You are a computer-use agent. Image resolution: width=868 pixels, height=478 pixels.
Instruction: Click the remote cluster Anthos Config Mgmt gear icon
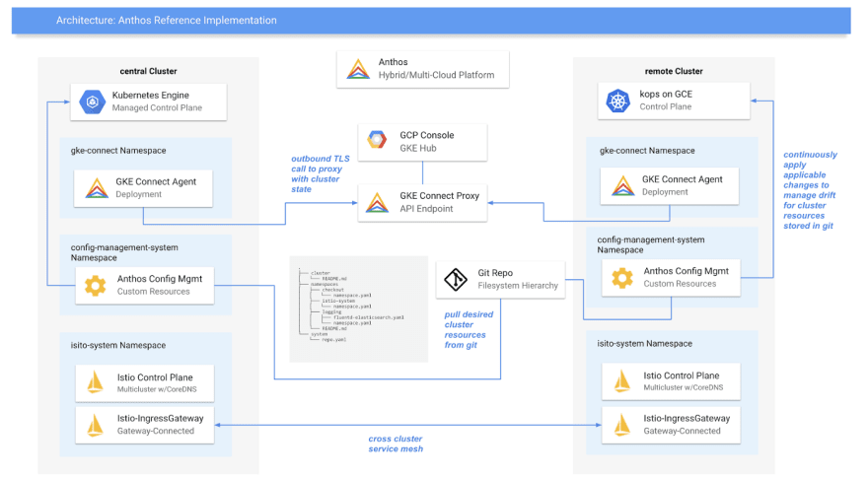(x=622, y=278)
